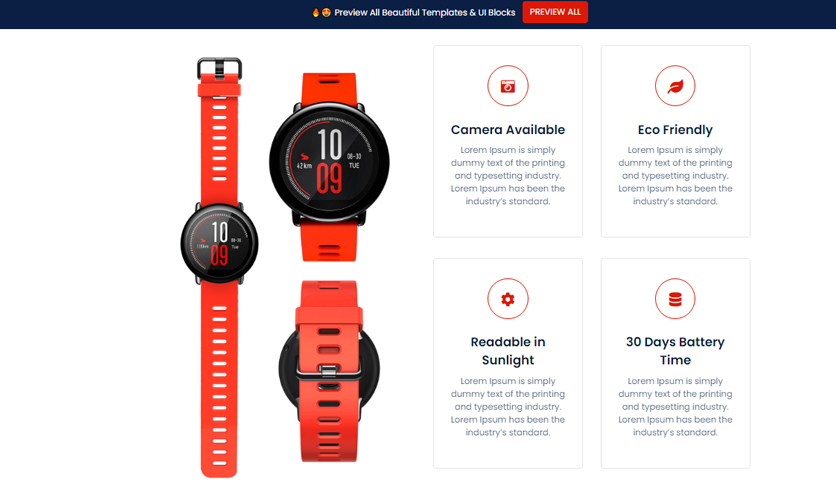Click the small watch dial showing 10 09
The width and height of the screenshot is (836, 484).
pyautogui.click(x=219, y=244)
